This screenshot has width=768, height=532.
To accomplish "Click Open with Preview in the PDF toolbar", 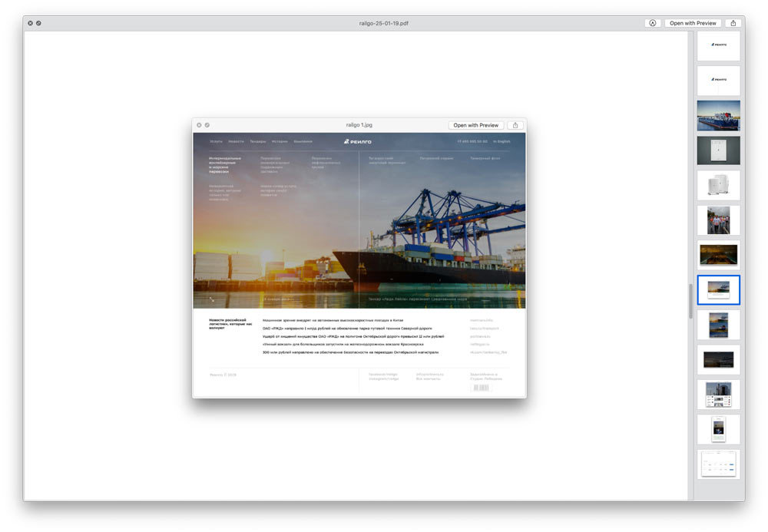I will click(692, 23).
